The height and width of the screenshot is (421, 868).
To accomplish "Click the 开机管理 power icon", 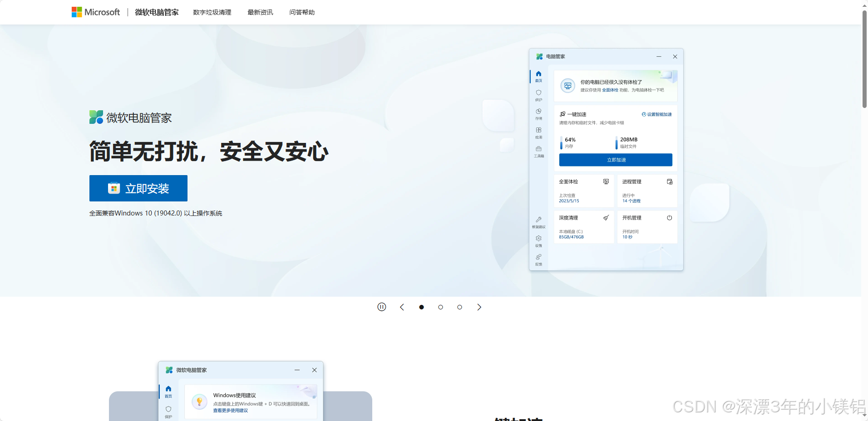I will coord(670,218).
